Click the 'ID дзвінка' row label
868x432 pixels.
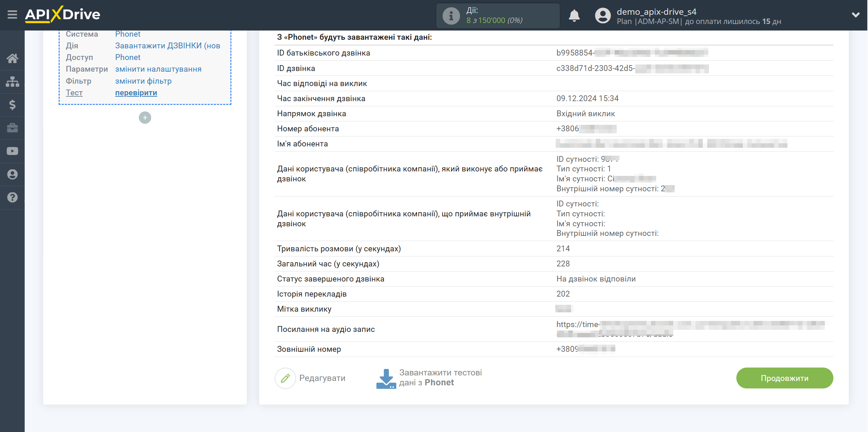point(296,68)
